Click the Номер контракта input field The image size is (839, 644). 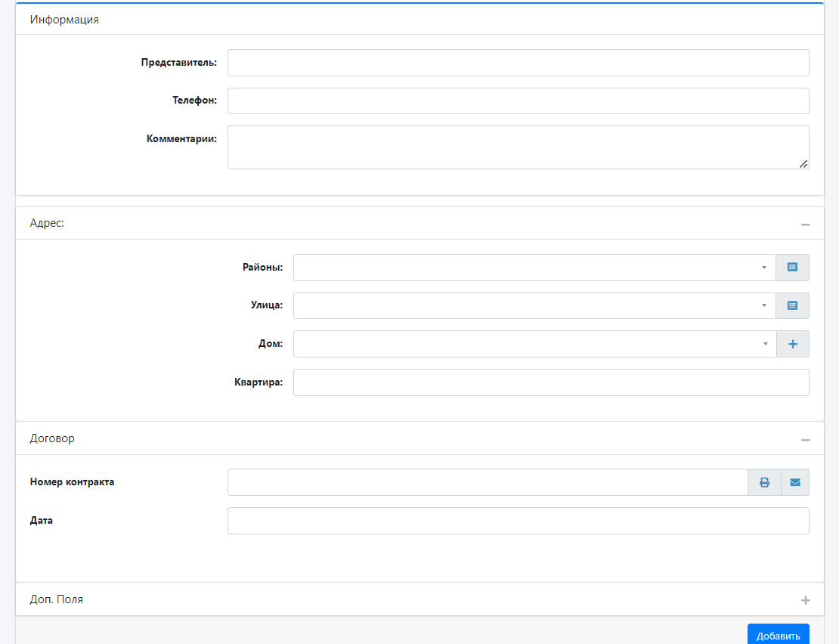[488, 482]
